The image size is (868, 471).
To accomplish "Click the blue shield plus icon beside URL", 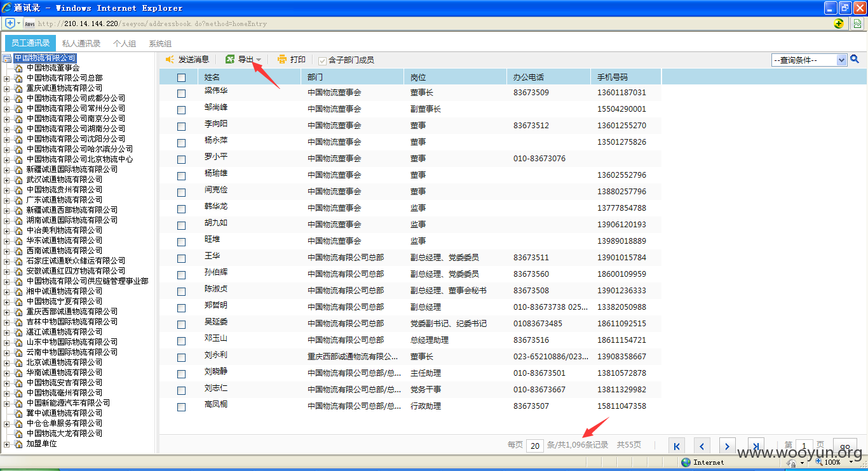I will [x=10, y=23].
